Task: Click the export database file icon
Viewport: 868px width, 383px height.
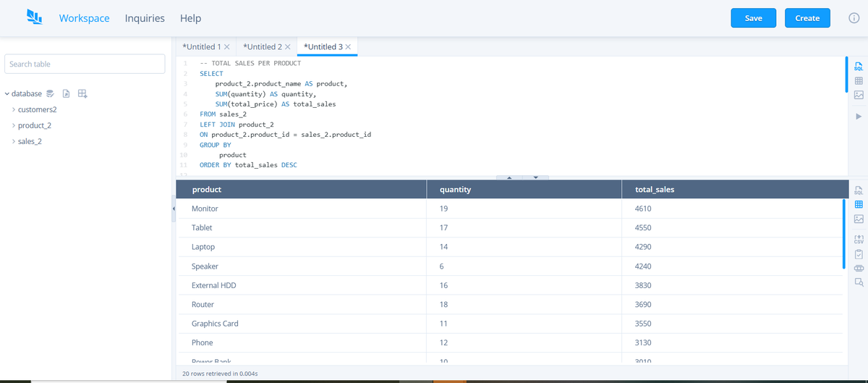Action: point(66,93)
